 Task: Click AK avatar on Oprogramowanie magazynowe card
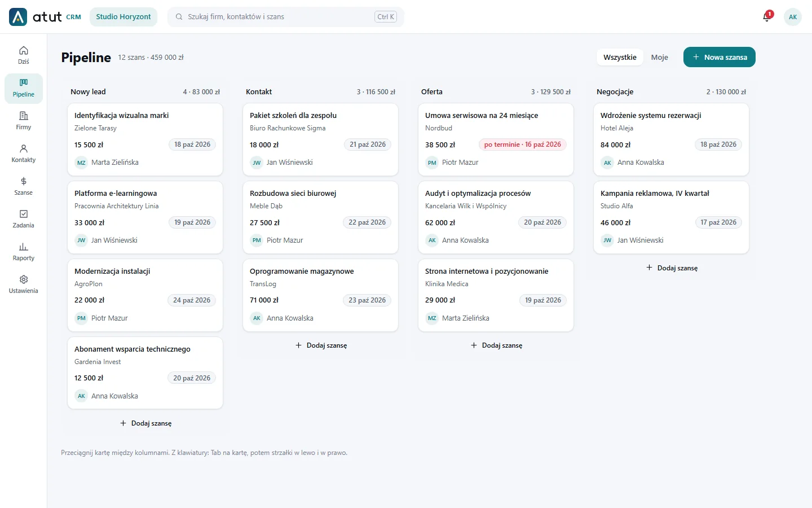click(x=257, y=318)
